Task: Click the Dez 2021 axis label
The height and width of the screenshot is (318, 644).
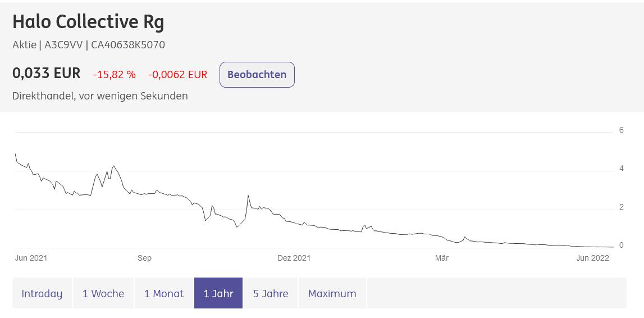Action: pyautogui.click(x=294, y=258)
